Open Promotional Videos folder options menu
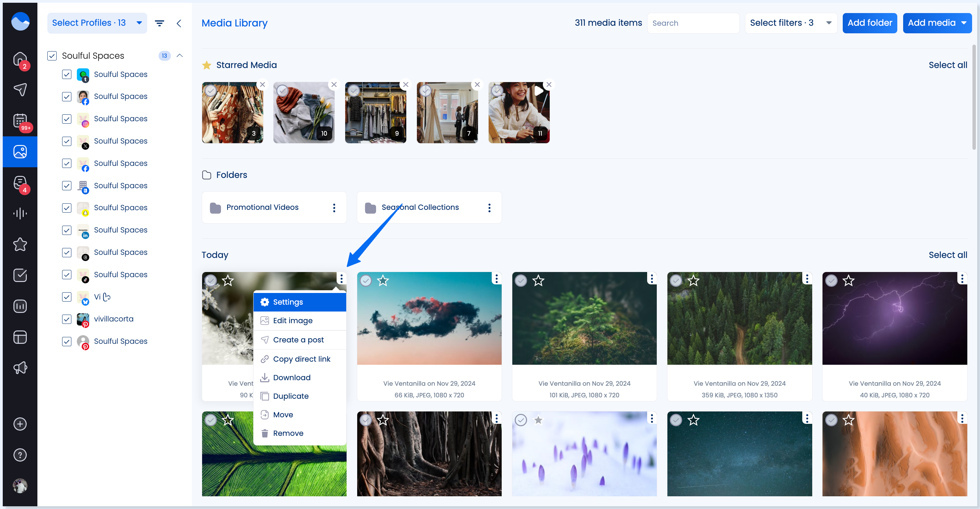 point(334,207)
